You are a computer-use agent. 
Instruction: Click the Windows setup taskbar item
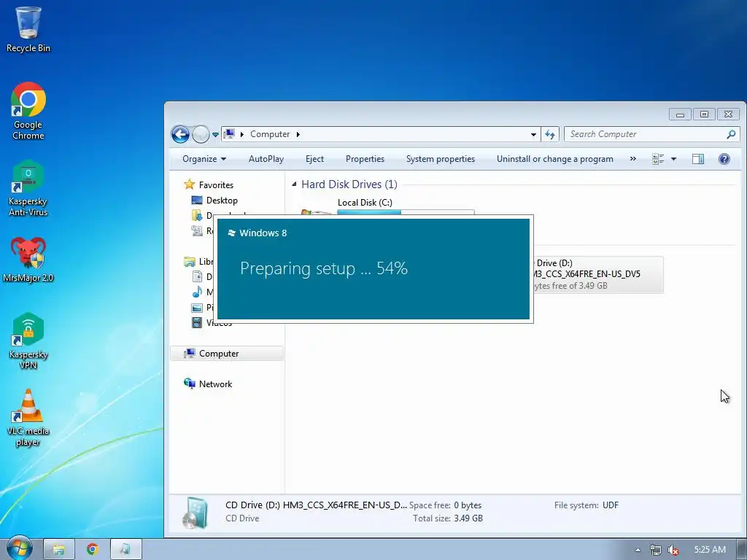pos(126,549)
